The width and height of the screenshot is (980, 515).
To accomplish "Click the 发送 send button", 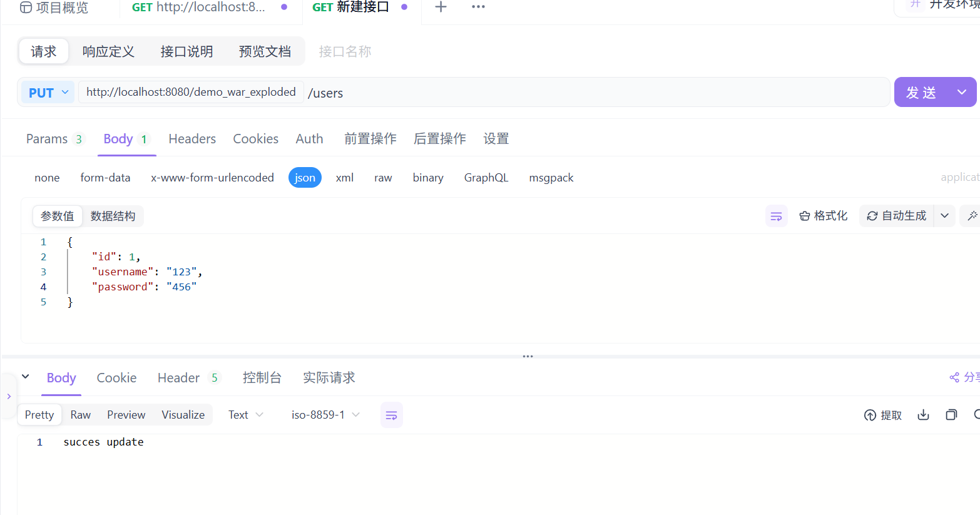I will (921, 92).
